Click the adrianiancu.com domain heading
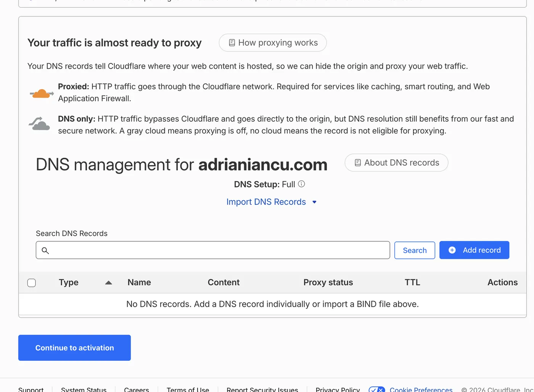This screenshot has width=534, height=392. [x=263, y=165]
